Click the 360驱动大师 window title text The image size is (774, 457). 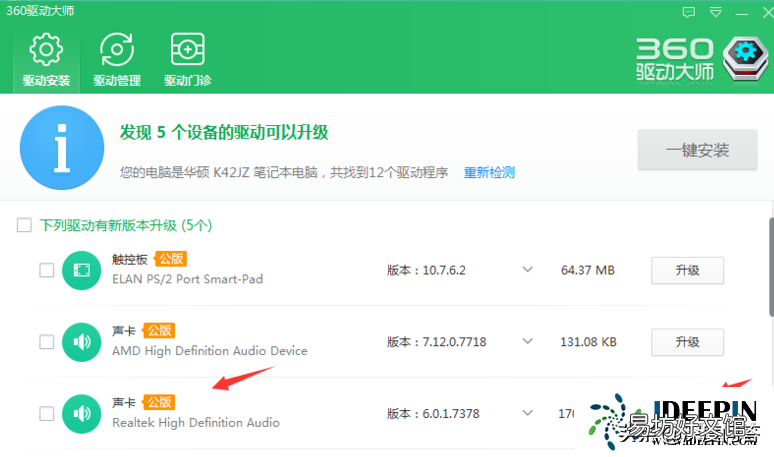(x=40, y=11)
